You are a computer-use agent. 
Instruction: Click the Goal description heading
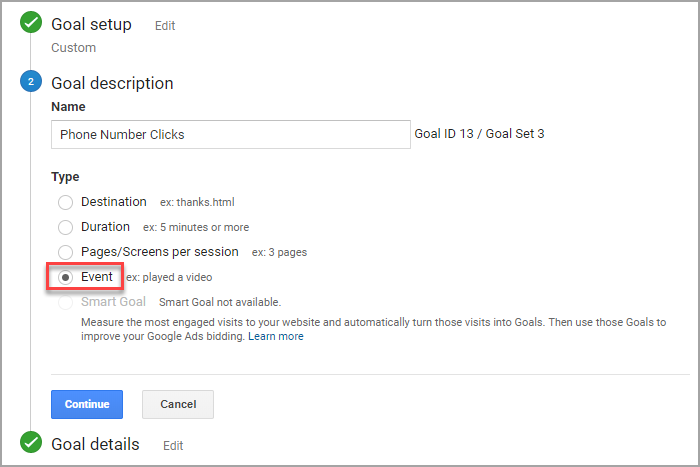(112, 83)
